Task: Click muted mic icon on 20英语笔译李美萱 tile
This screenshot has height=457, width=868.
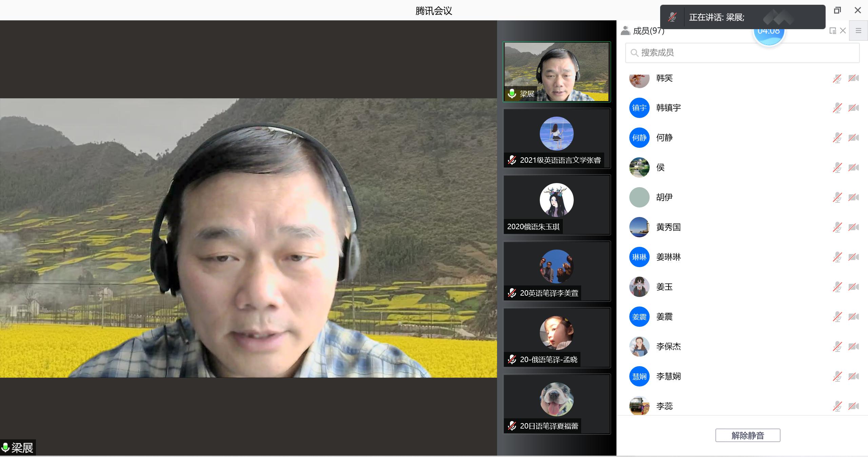Action: (x=512, y=293)
